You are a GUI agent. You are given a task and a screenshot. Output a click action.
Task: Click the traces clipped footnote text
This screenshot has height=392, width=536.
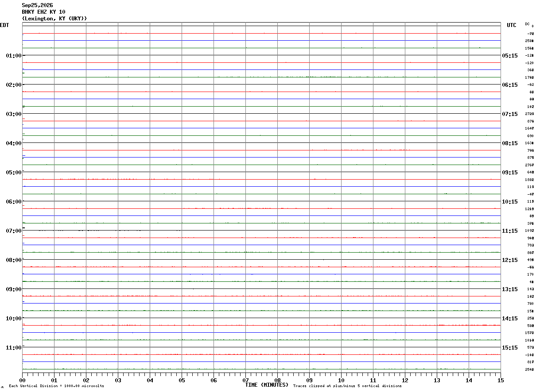[x=347, y=386]
